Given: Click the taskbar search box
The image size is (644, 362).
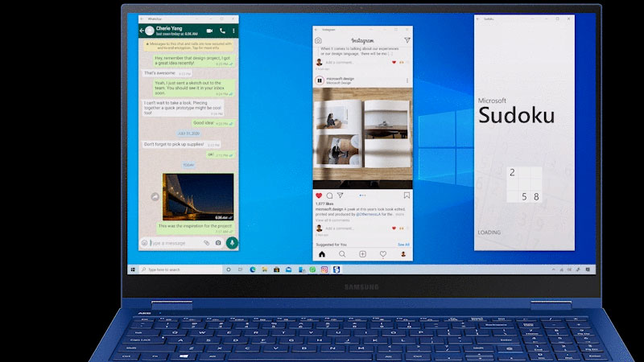Looking at the screenshot, I should point(180,269).
